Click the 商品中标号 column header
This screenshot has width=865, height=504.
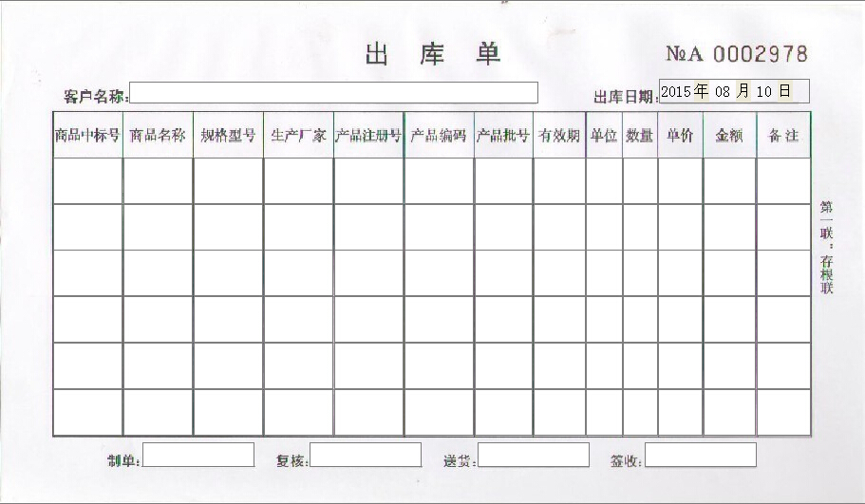coord(87,135)
